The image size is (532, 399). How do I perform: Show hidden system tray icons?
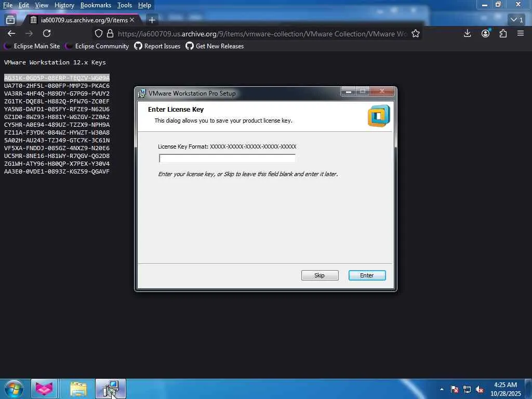coord(442,389)
